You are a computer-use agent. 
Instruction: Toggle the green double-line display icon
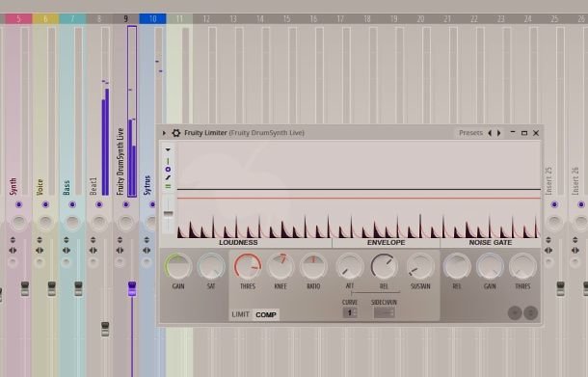click(x=168, y=186)
